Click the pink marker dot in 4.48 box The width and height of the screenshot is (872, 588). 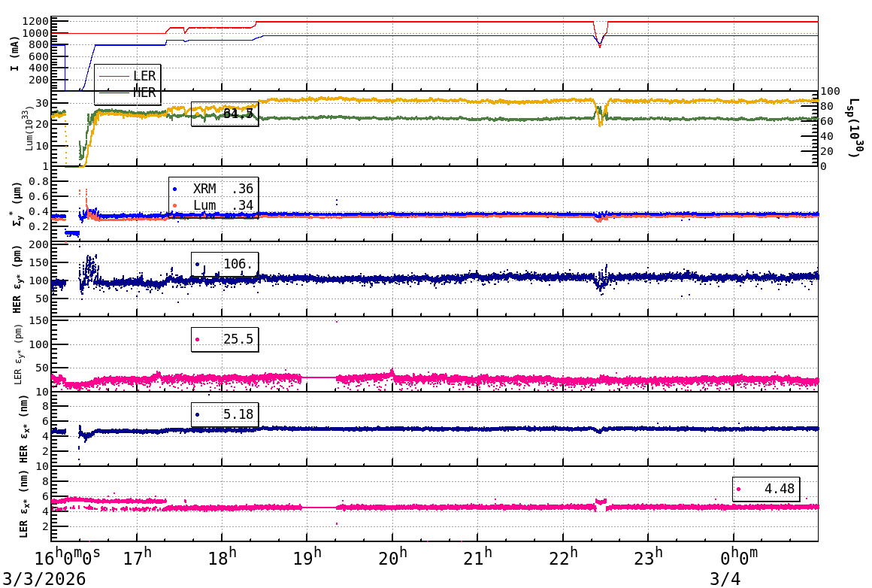(738, 489)
